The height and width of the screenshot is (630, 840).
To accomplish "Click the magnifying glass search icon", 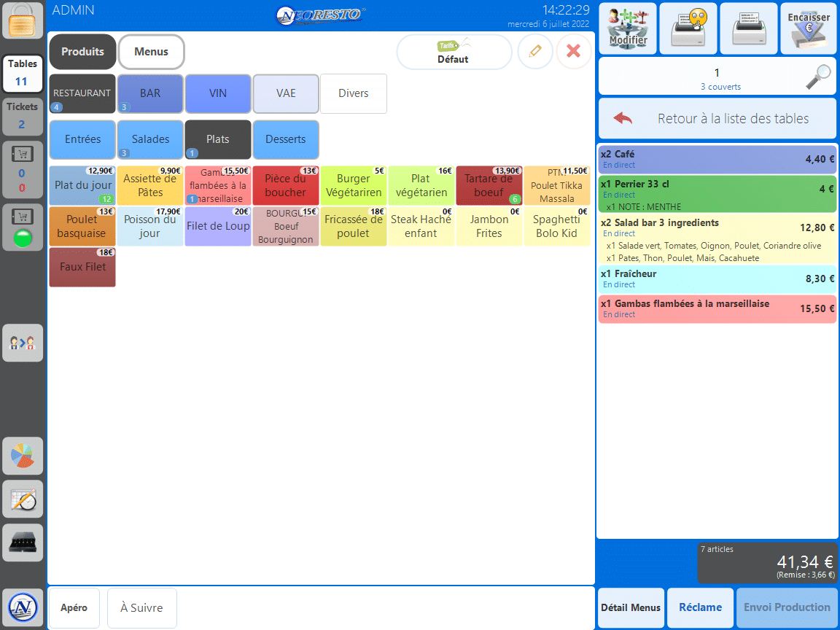I will pos(818,77).
